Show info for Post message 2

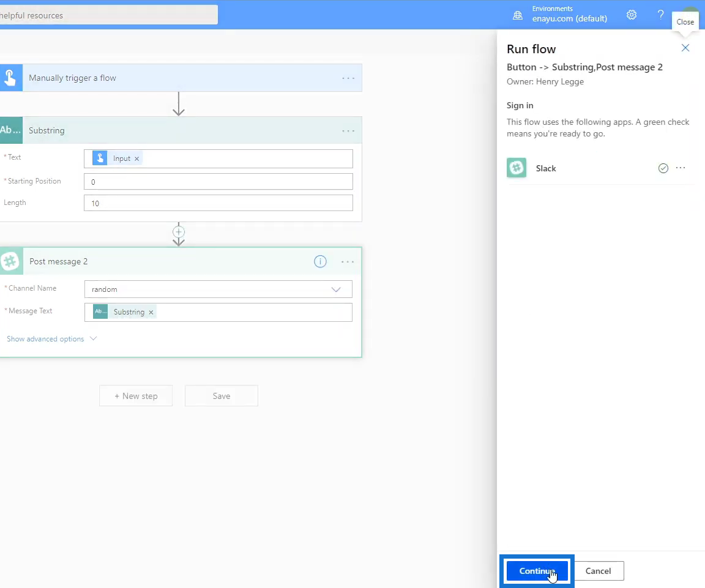tap(320, 262)
